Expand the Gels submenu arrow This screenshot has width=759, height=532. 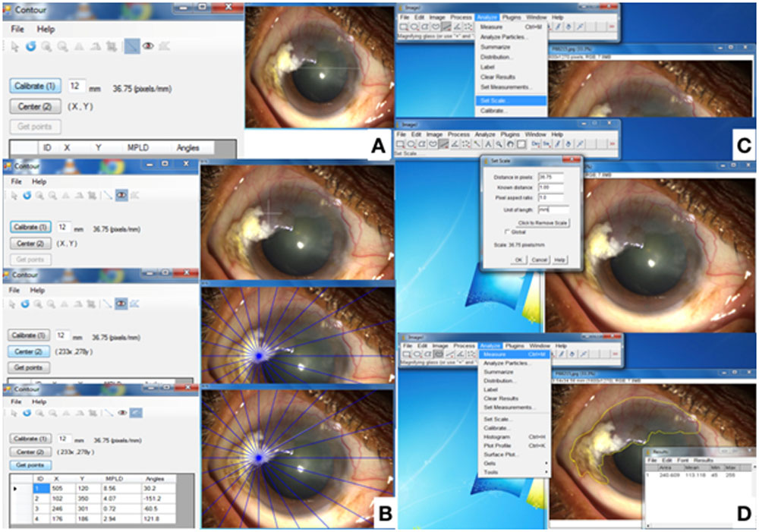pyautogui.click(x=547, y=463)
